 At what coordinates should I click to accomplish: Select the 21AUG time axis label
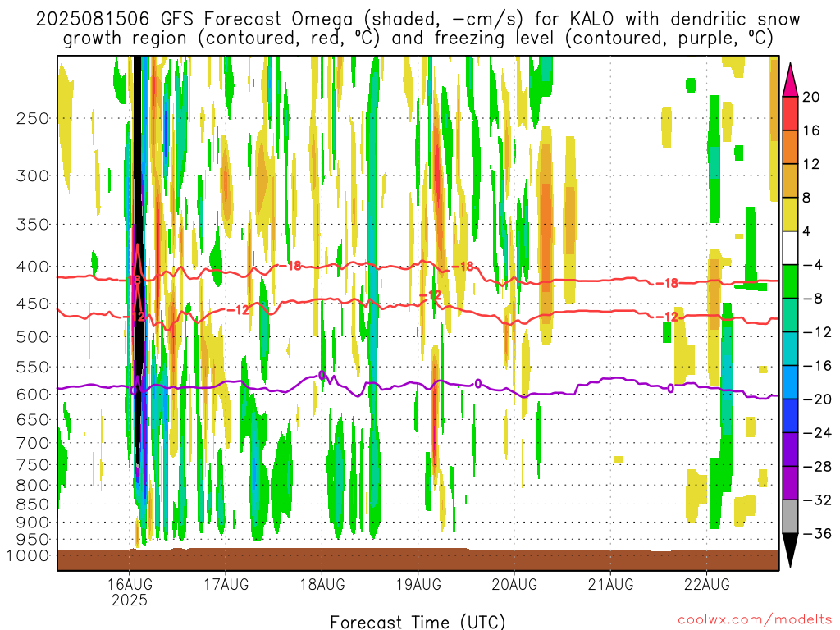[610, 584]
